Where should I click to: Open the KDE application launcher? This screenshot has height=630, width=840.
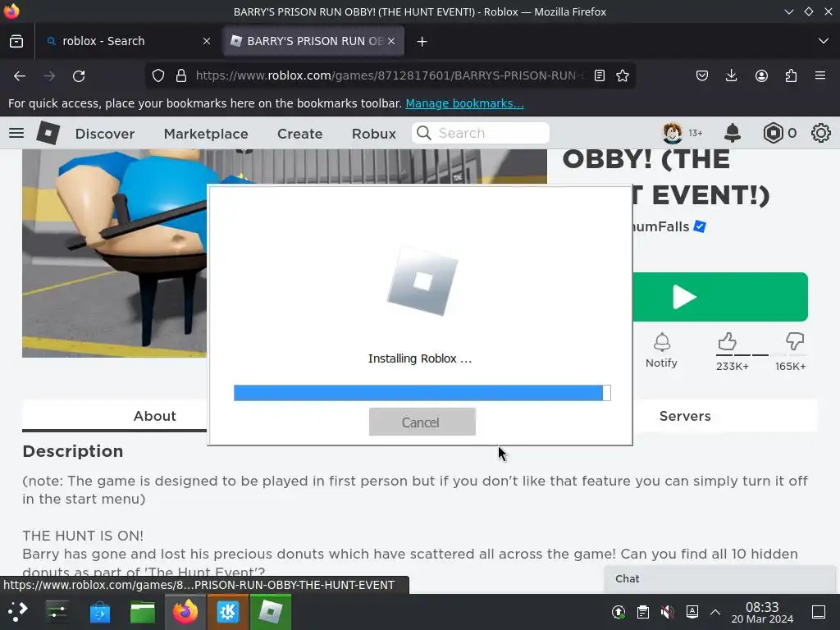(18, 611)
